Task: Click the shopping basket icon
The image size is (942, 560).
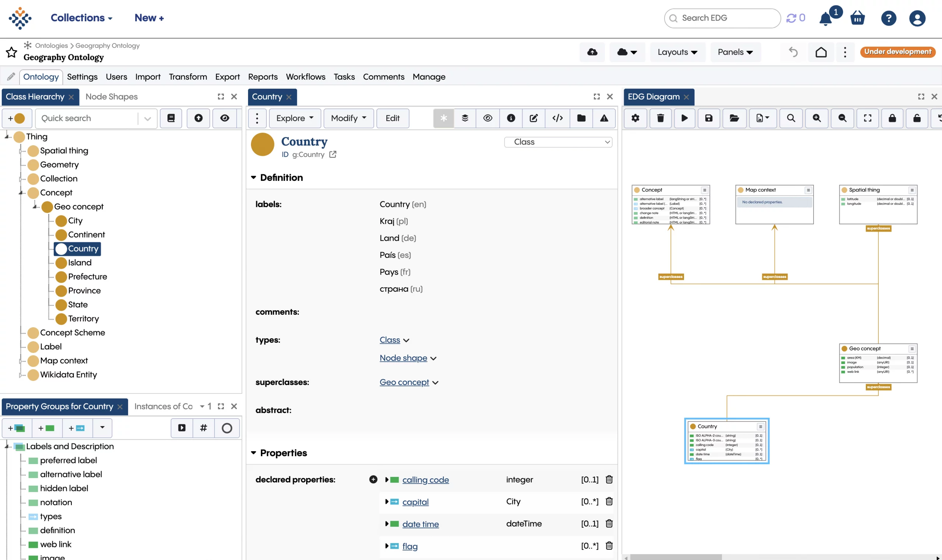Action: pos(857,18)
